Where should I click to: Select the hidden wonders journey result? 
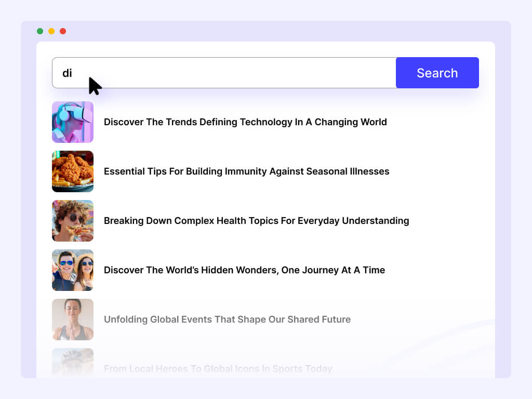(245, 270)
